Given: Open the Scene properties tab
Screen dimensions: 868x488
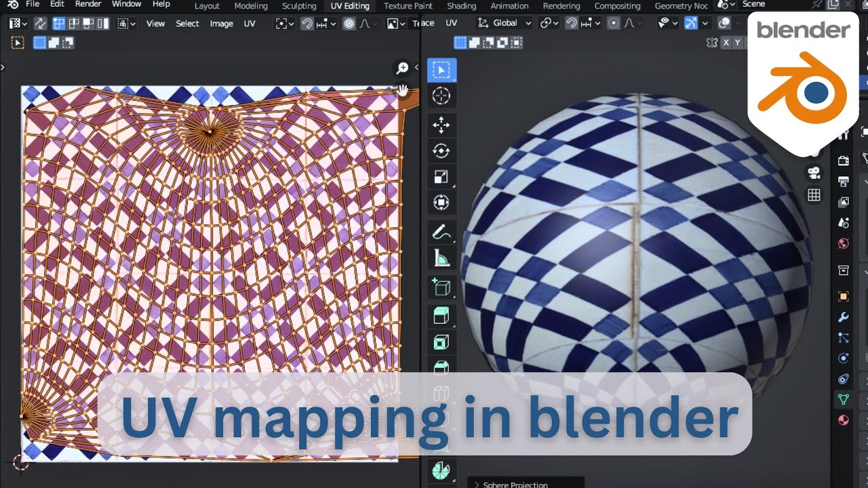Looking at the screenshot, I should pyautogui.click(x=844, y=222).
